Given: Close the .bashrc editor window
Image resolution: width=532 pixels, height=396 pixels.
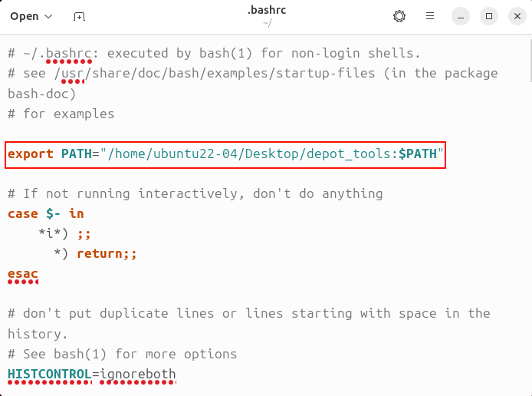Looking at the screenshot, I should click(x=517, y=16).
